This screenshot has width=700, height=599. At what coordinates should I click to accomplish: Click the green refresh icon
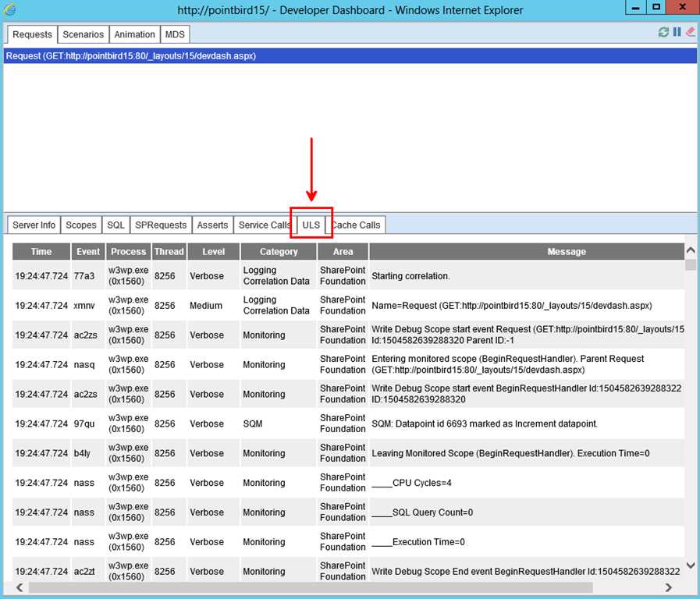click(663, 32)
